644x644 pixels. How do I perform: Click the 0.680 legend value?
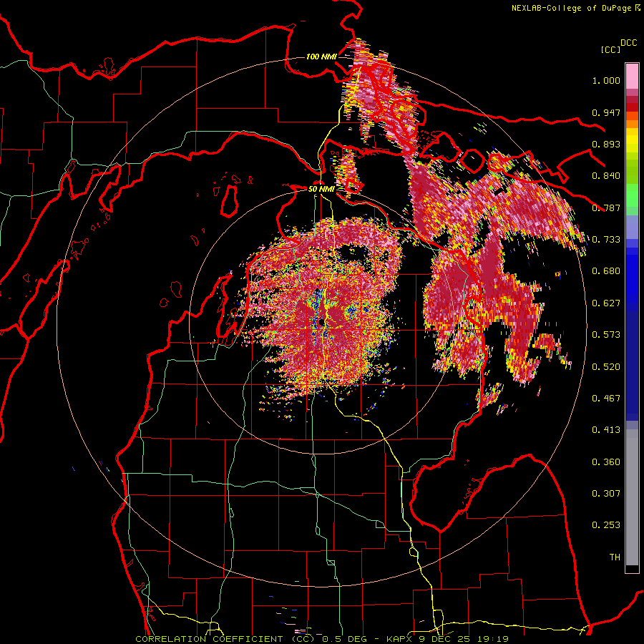(606, 271)
